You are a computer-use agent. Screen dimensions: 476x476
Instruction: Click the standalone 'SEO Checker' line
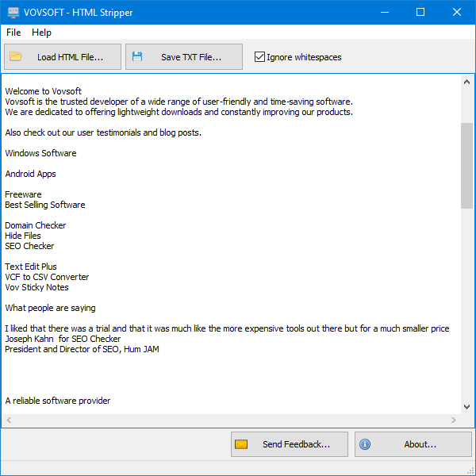click(x=29, y=246)
